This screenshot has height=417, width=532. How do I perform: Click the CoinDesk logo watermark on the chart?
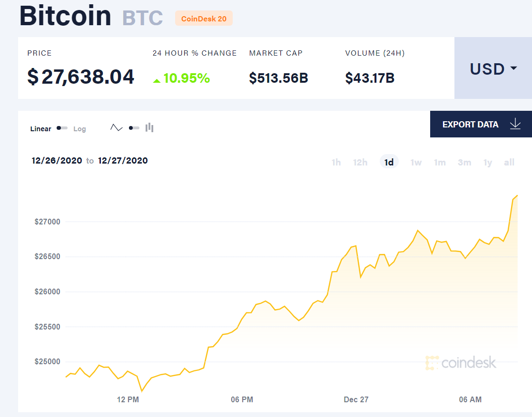click(461, 362)
